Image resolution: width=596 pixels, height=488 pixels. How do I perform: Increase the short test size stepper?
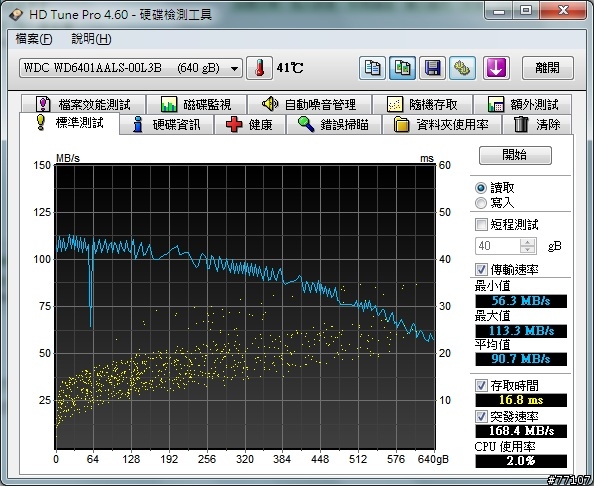point(527,242)
